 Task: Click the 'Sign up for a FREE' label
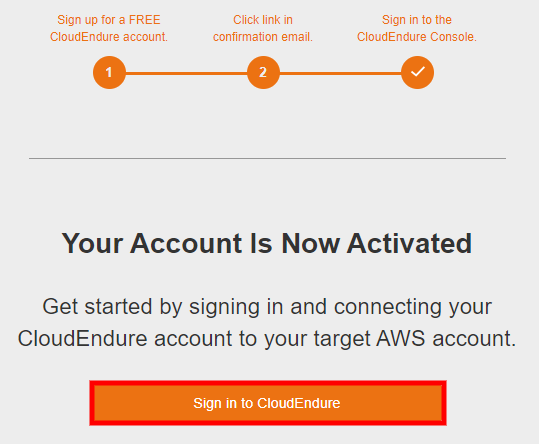109,20
